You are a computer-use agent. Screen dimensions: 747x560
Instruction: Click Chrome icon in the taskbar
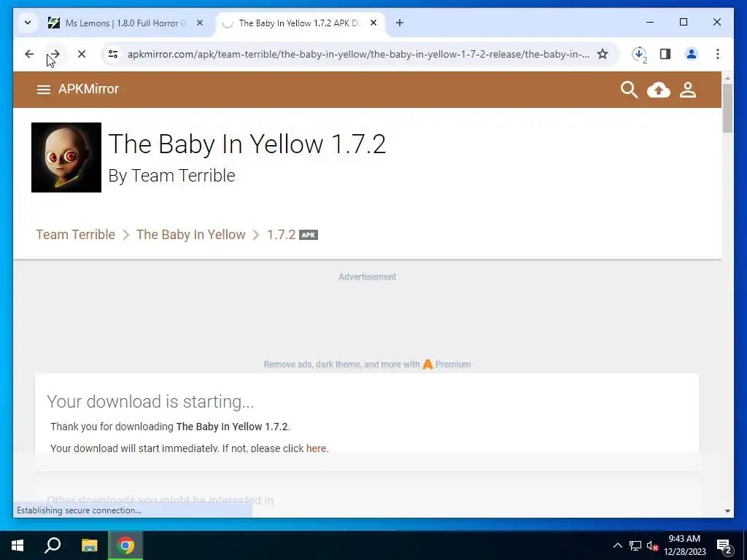tap(125, 545)
